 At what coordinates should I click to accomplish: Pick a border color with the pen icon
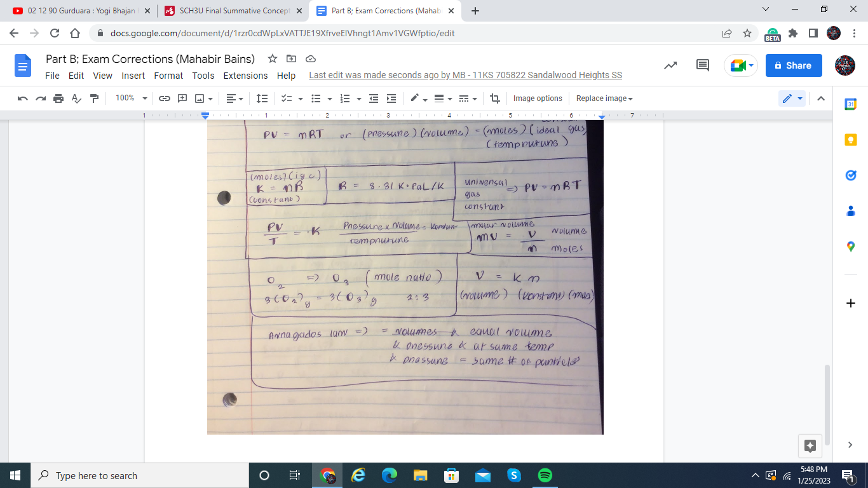[x=415, y=98]
